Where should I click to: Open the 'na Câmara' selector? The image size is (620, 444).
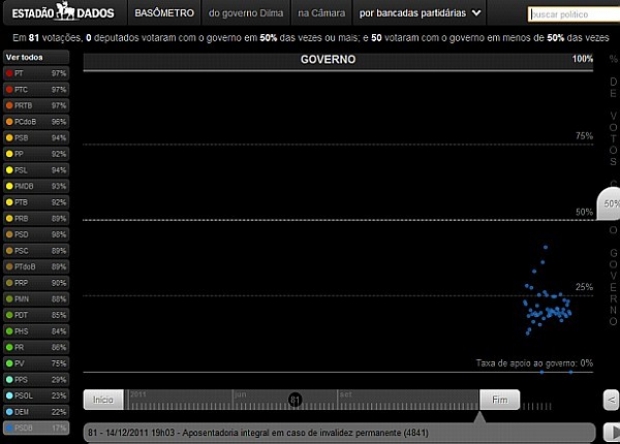[x=321, y=14]
